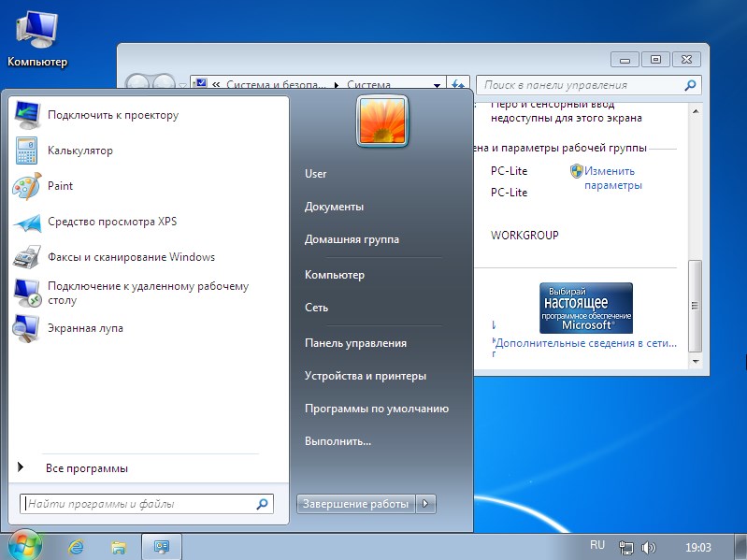Click the Connect to Projector icon in Start menu
Viewport: 747px width, 560px height.
tap(27, 115)
